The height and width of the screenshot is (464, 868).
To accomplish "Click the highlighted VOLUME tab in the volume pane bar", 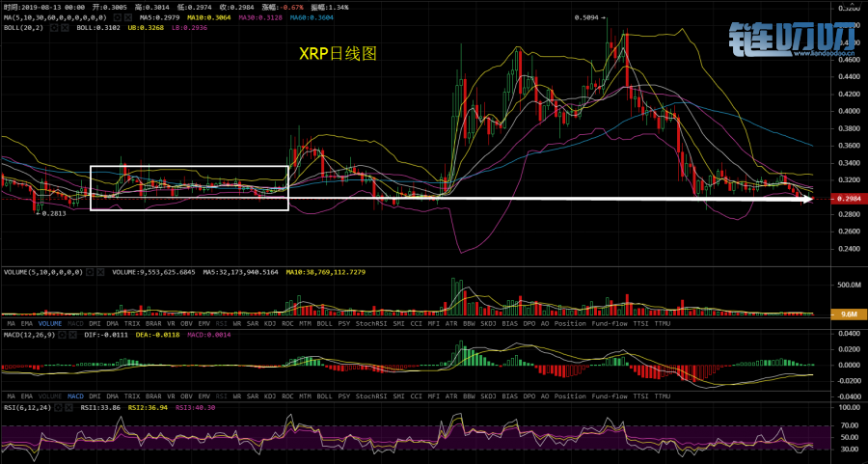I will pos(50,323).
